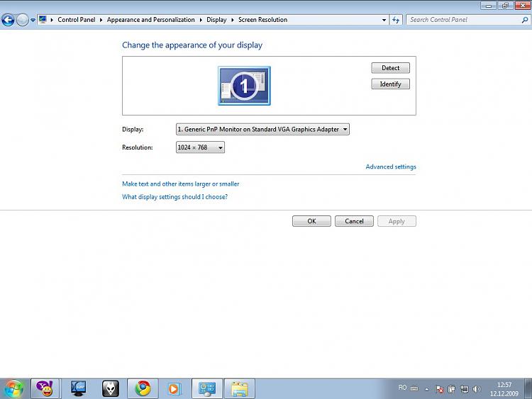Expand arrow after Display breadcrumb

click(233, 20)
